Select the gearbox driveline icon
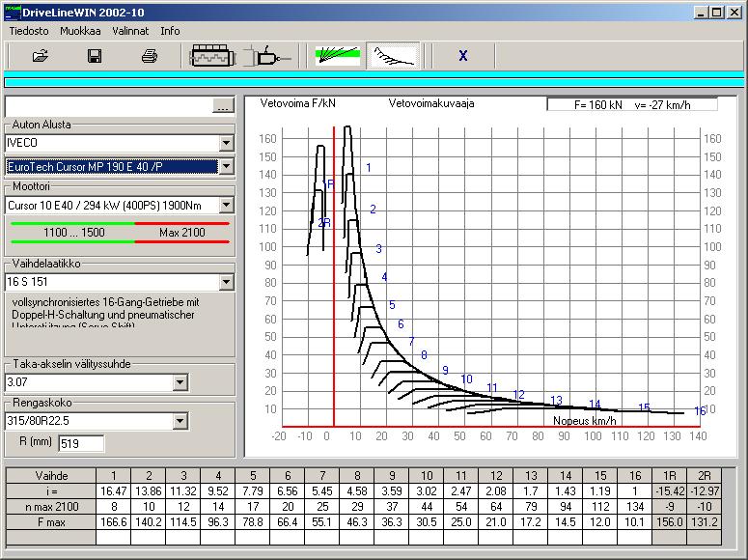 pyautogui.click(x=268, y=56)
